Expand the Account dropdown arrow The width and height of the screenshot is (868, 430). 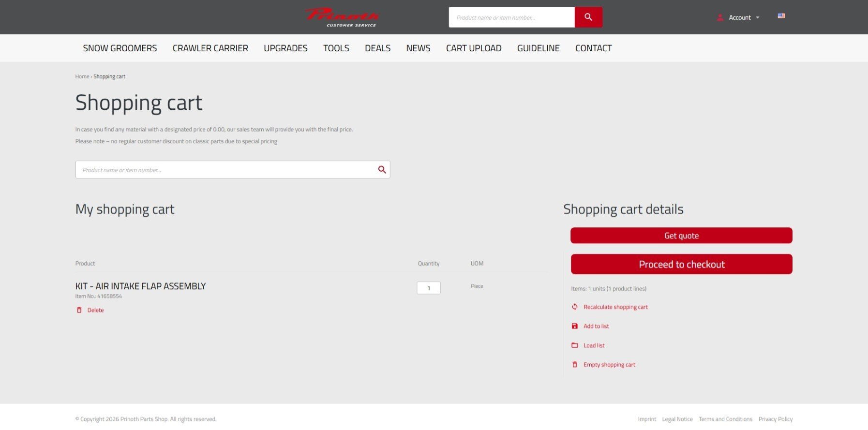pyautogui.click(x=758, y=17)
